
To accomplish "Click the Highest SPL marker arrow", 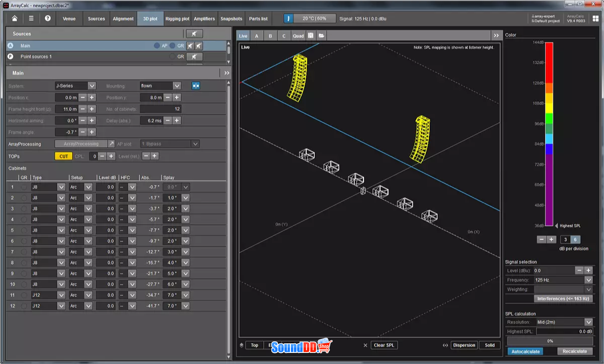I will click(x=557, y=226).
